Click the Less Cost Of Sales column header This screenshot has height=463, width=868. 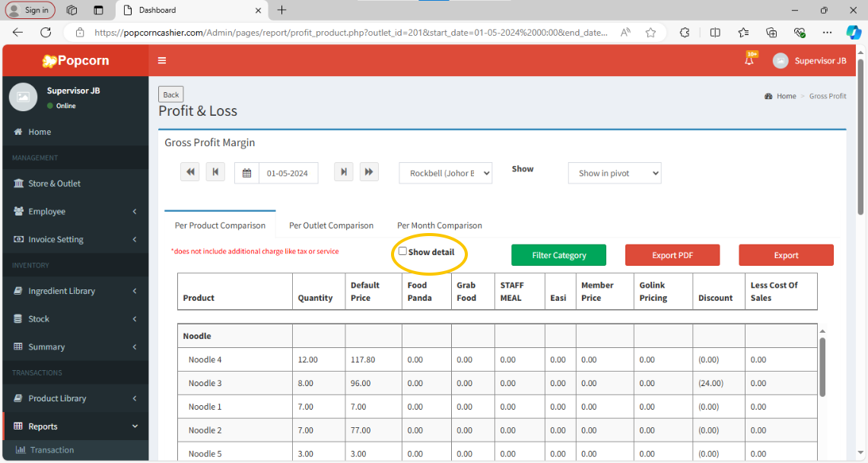coord(781,292)
